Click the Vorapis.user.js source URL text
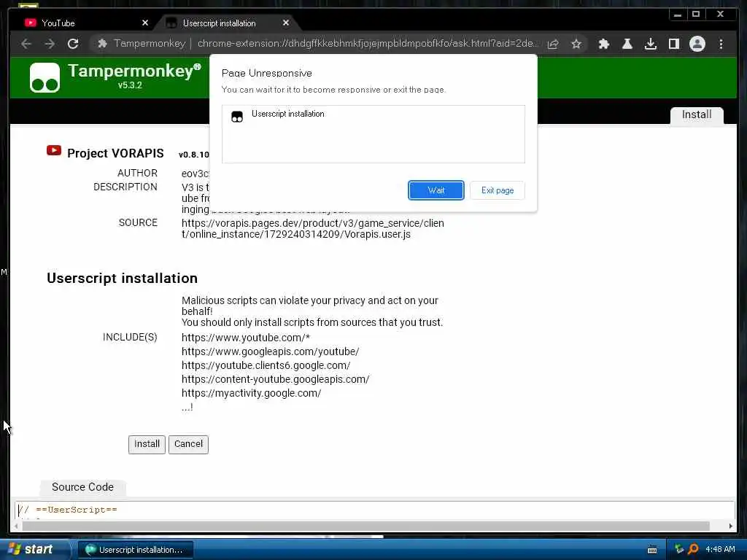This screenshot has width=747, height=560. 312,228
